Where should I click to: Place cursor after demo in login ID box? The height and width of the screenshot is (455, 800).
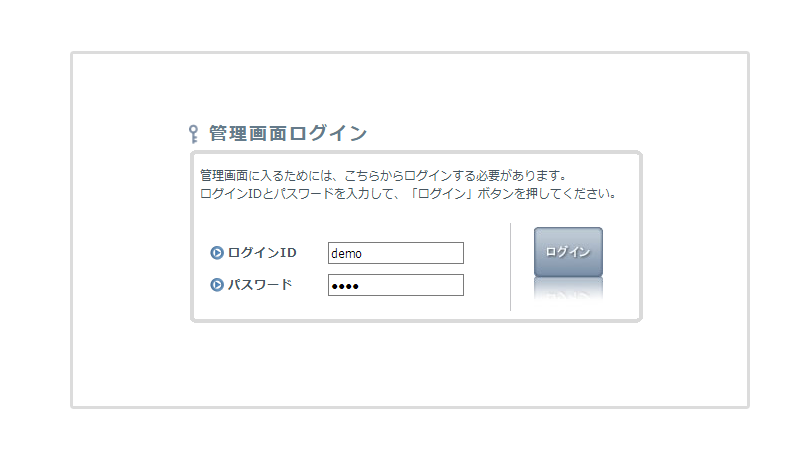[364, 254]
